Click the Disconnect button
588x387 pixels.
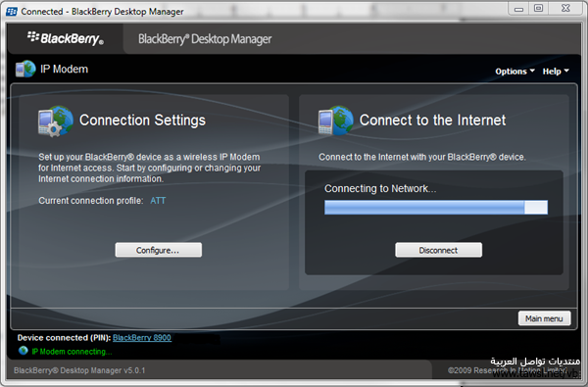pos(438,250)
